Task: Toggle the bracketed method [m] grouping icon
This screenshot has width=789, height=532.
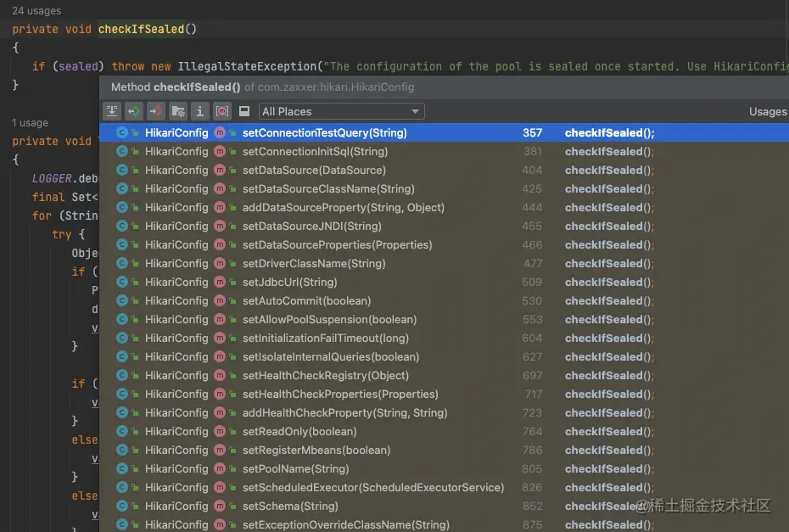Action: [x=222, y=111]
